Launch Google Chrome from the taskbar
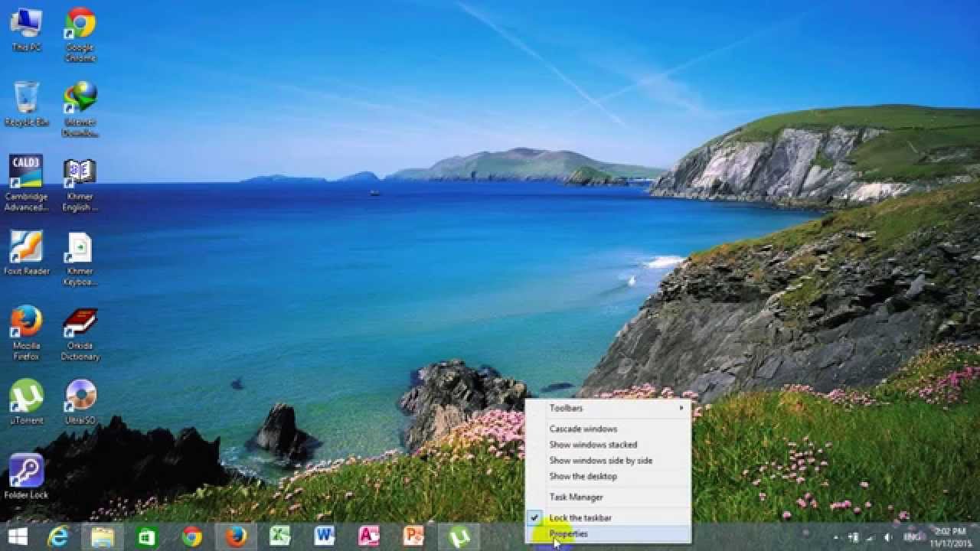980x551 pixels. tap(191, 536)
